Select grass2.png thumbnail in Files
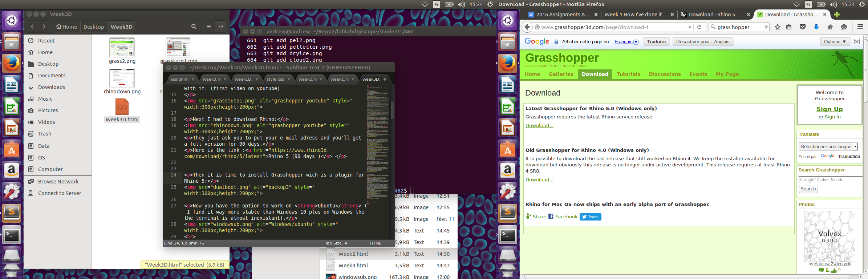868x279 pixels. [122, 47]
